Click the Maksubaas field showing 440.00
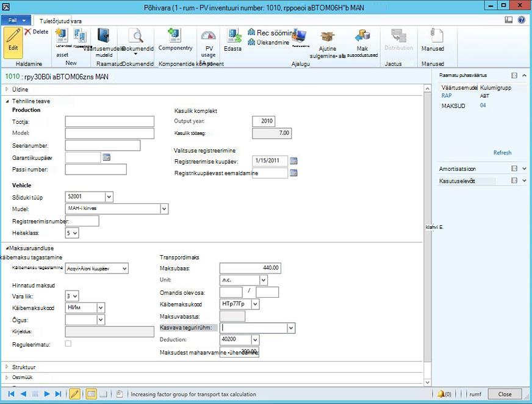Screen dimensions: 532x404 [x=250, y=268]
